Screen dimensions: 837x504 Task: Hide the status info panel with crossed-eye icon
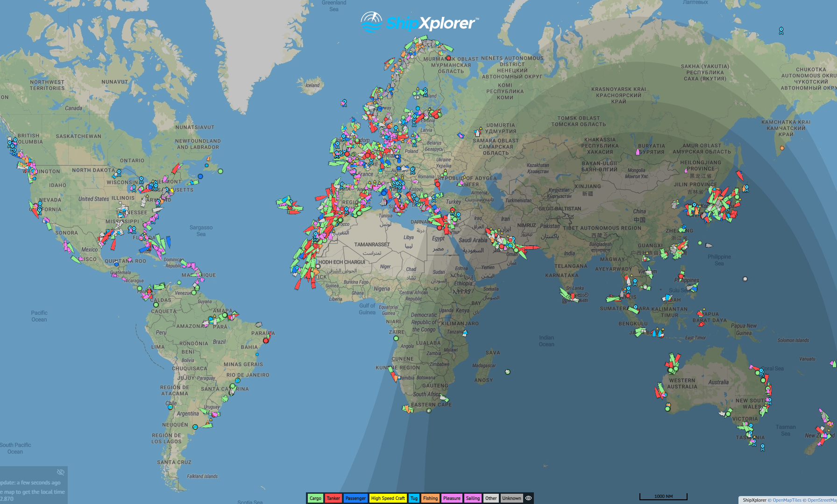point(60,472)
